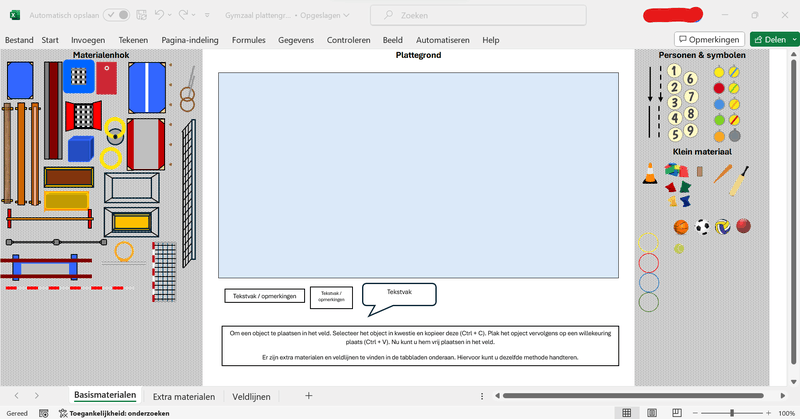The image size is (800, 419).
Task: Select the pile of colored bibs
Action: coord(677,170)
